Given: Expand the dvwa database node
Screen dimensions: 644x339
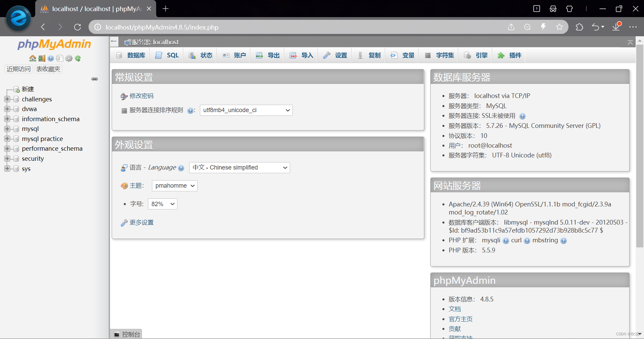Looking at the screenshot, I should (7, 109).
